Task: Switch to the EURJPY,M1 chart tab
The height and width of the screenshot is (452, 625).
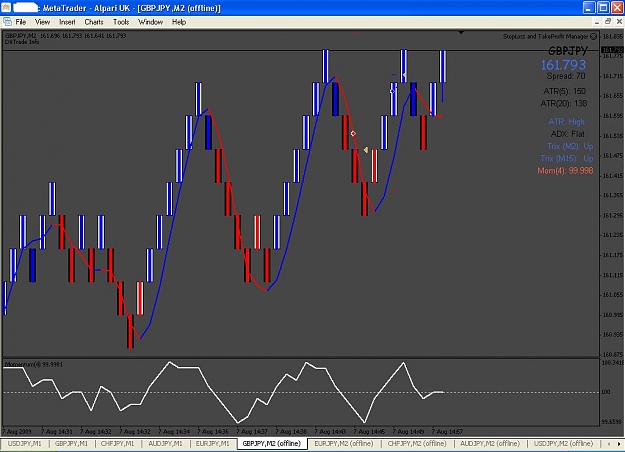Action: pyautogui.click(x=212, y=443)
